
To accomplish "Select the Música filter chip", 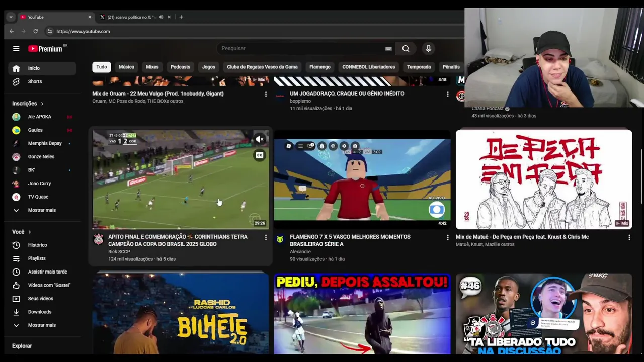I will tap(126, 67).
